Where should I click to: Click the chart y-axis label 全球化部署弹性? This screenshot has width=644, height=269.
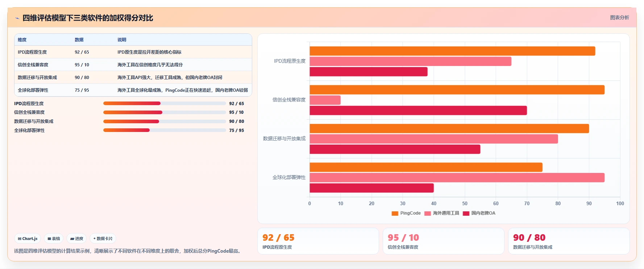click(289, 177)
